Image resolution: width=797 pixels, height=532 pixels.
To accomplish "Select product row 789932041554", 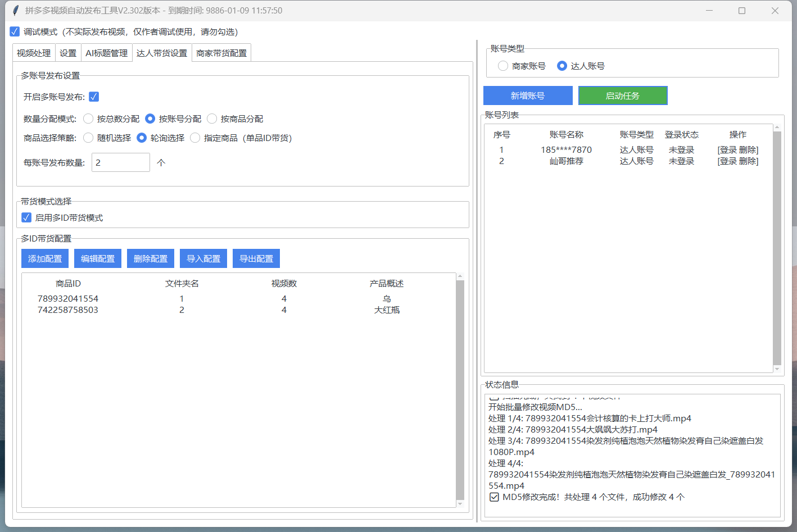I will [x=239, y=298].
